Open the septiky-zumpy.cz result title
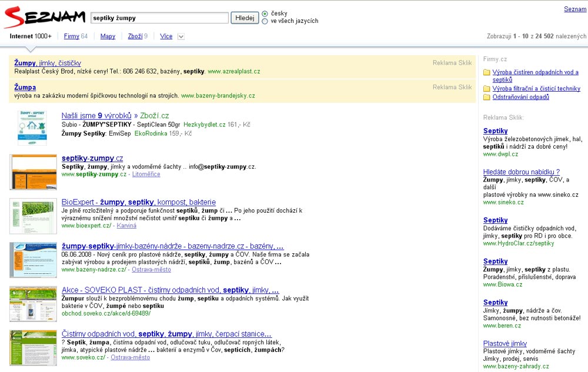 92,158
